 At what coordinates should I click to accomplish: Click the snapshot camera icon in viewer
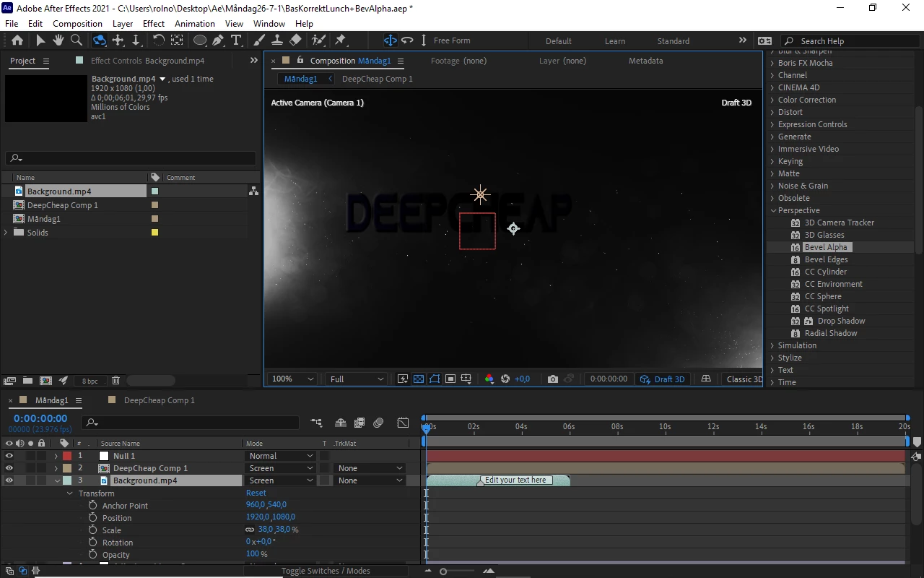click(x=553, y=379)
